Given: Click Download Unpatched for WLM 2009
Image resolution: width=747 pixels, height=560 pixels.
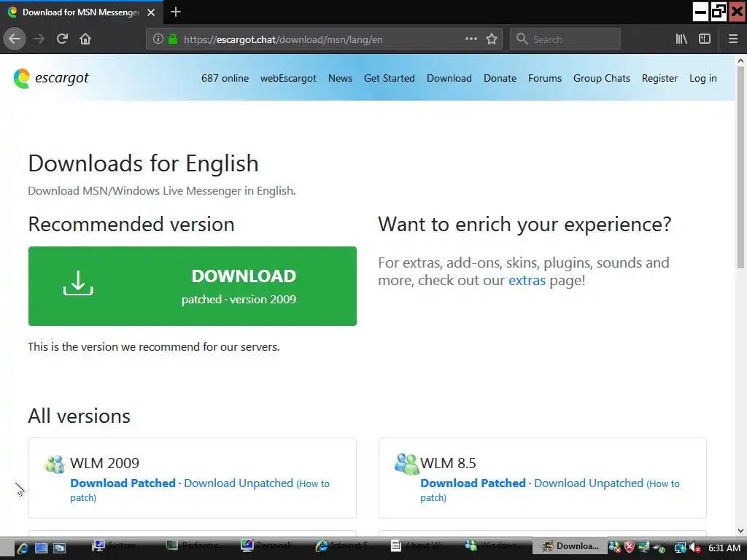Looking at the screenshot, I should point(239,483).
